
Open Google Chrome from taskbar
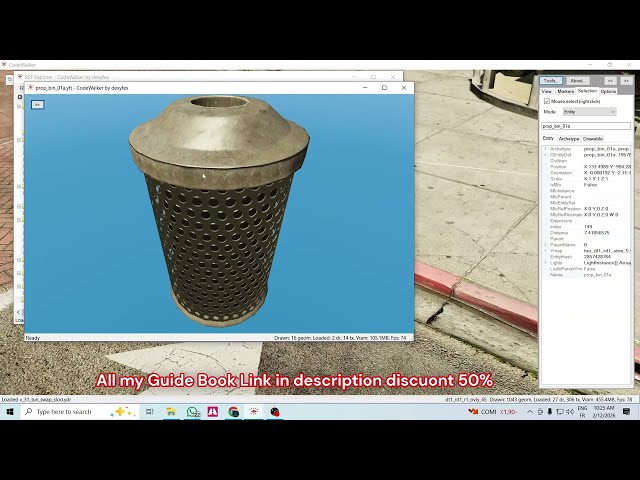tap(233, 412)
